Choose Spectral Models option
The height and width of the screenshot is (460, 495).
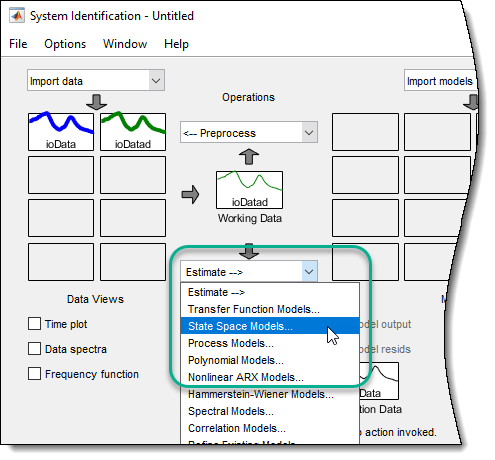tap(270, 411)
